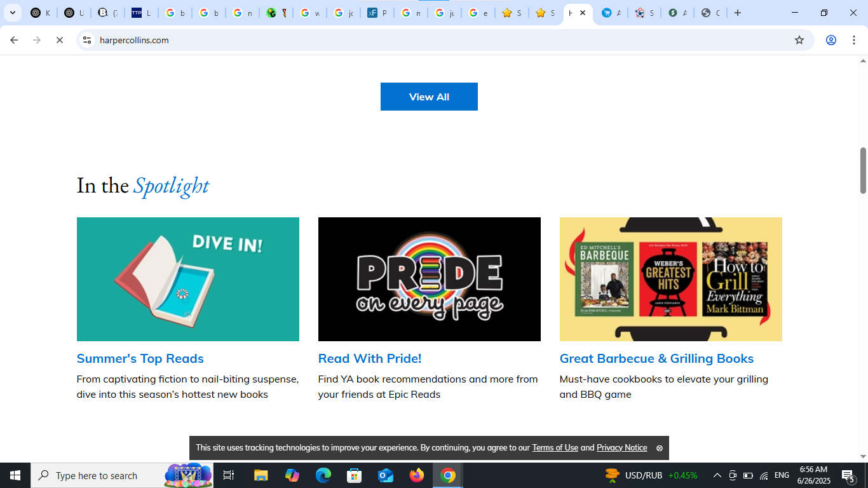Switch to the Google tab labeled jc
The height and width of the screenshot is (488, 868).
tap(344, 13)
